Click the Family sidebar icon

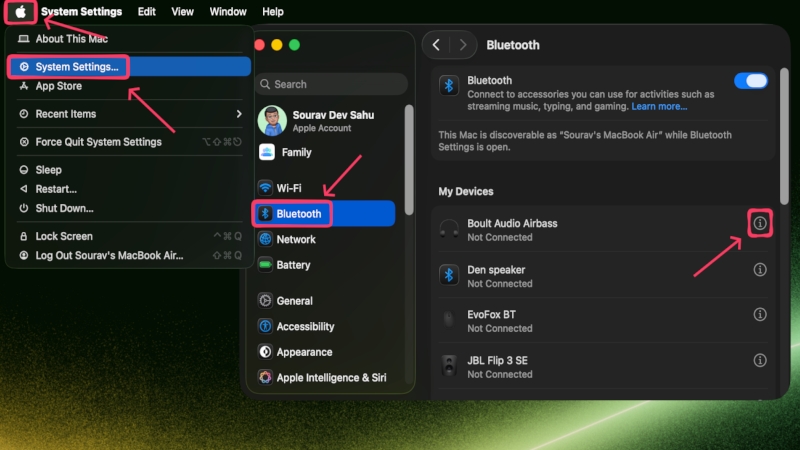tap(267, 152)
